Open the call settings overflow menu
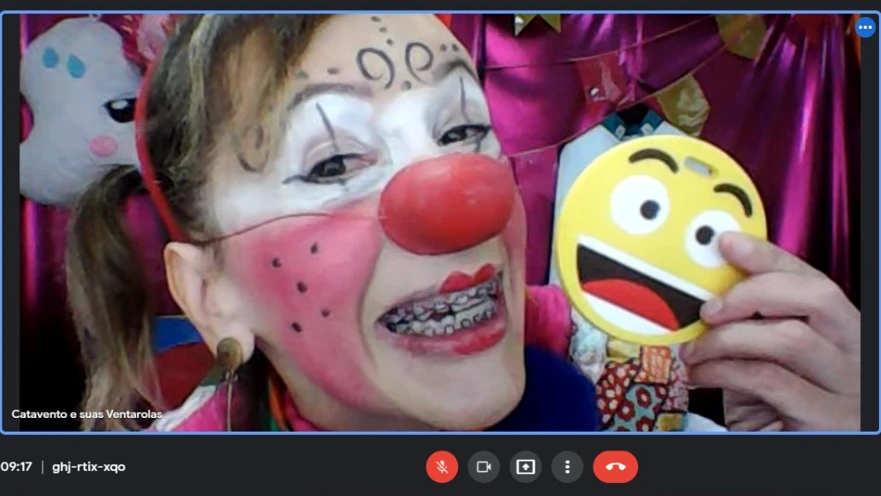The image size is (881, 496). tap(567, 467)
